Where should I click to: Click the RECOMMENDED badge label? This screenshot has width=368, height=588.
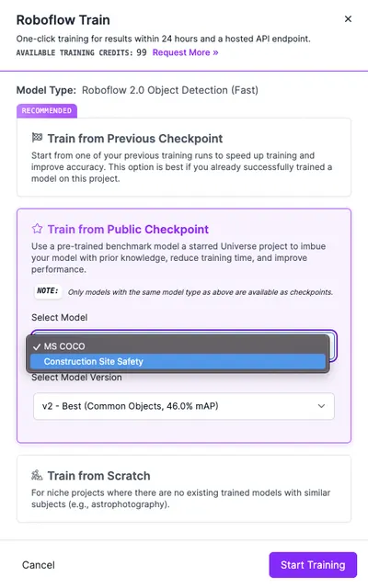(x=47, y=111)
